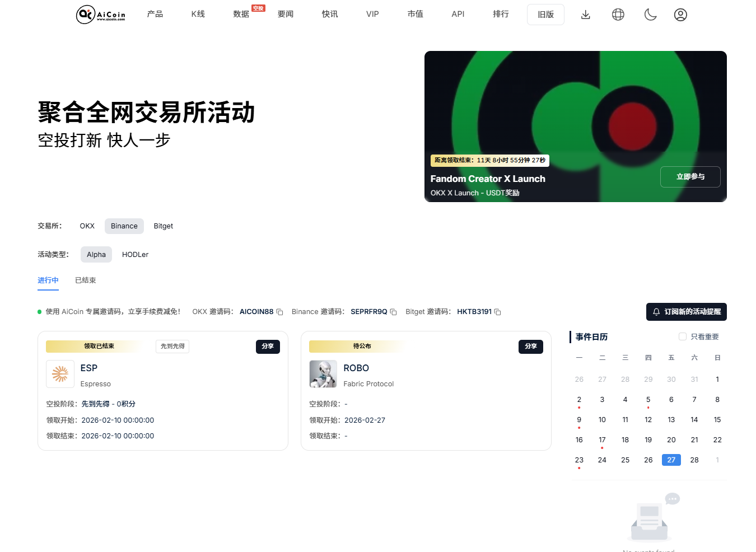Screen dimensions: 756x552
Task: Switch to the 已结束 tab
Action: click(85, 280)
